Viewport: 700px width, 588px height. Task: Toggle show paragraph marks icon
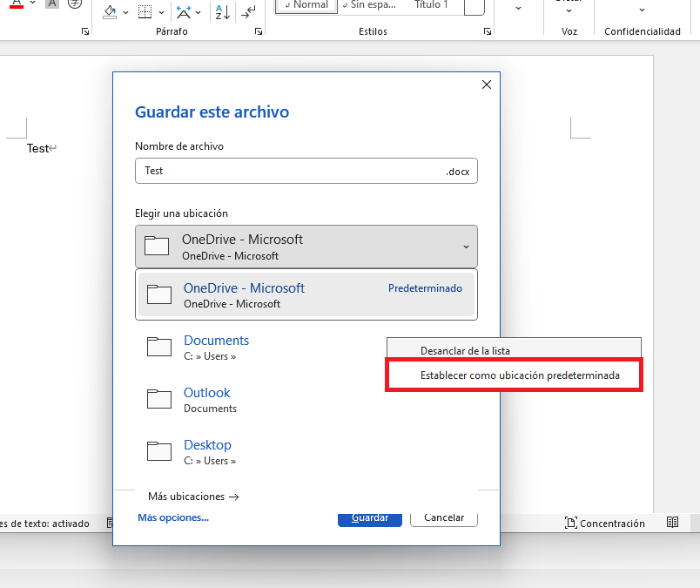pos(248,12)
